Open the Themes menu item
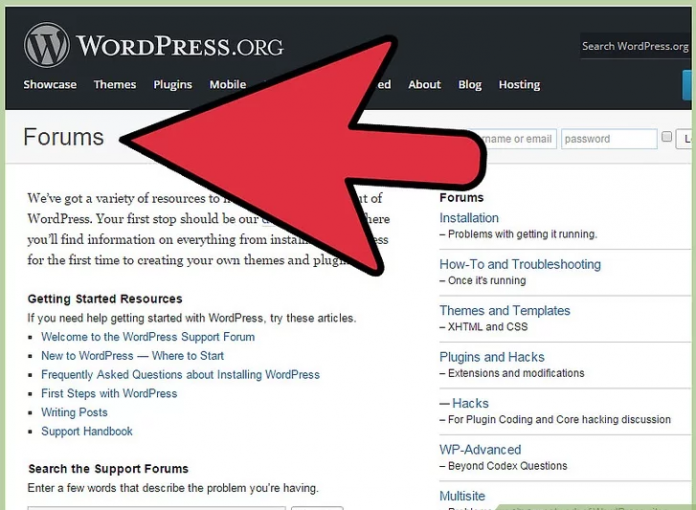696x510 pixels. pos(115,85)
